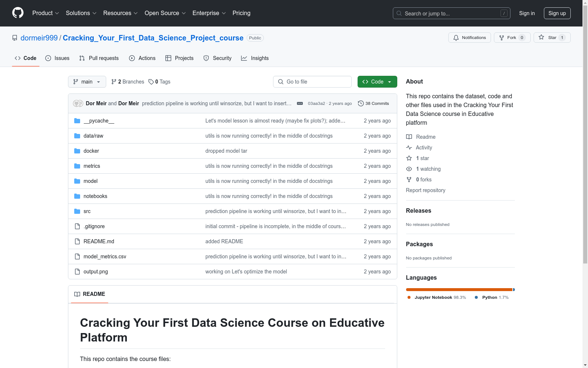This screenshot has height=368, width=588.
Task: Open the green Code dropdown
Action: coord(377,82)
